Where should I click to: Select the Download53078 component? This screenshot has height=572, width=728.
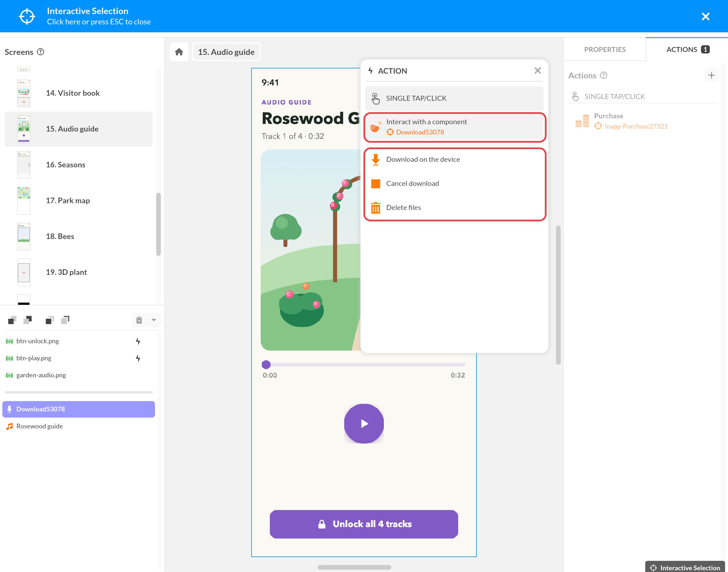click(x=79, y=409)
